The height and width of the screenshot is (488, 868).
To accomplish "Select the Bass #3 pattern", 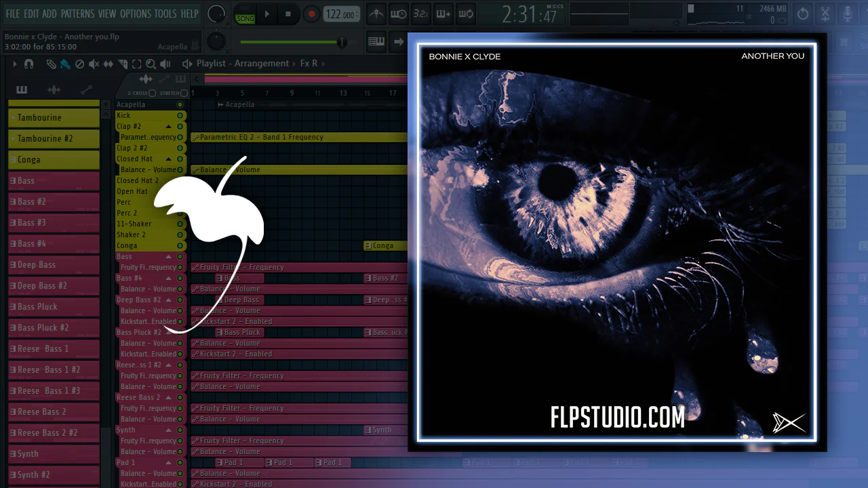I will pos(54,222).
